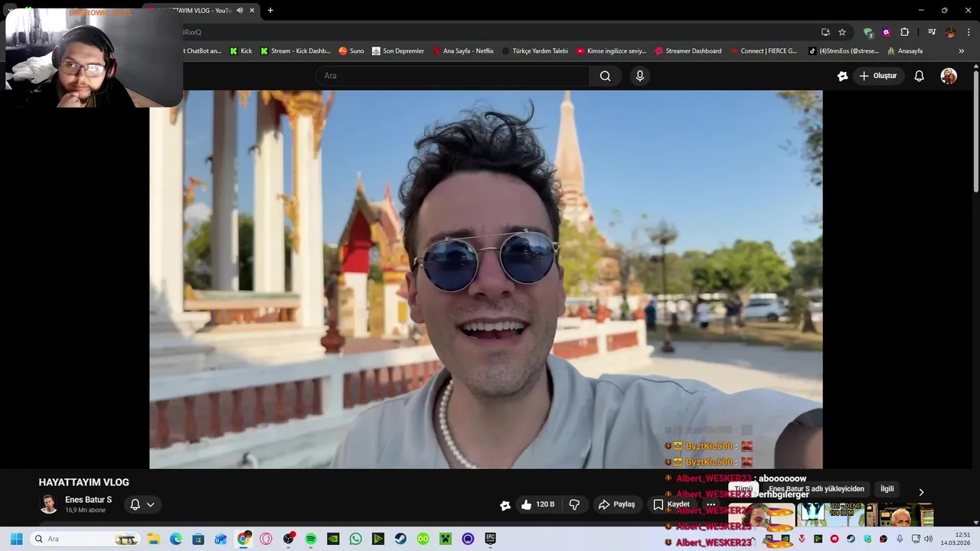Mute the HAYATTAYIM VLOG tab audio icon
This screenshot has width=980, height=551.
pyautogui.click(x=240, y=11)
